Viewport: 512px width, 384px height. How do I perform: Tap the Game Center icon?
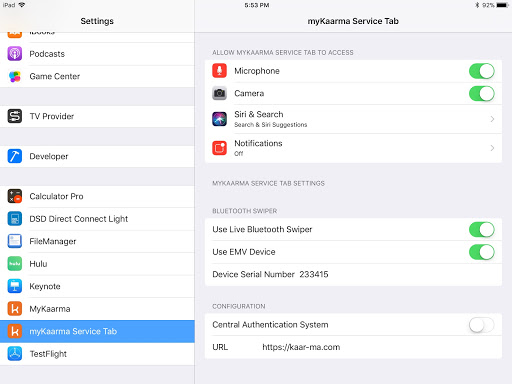coord(15,76)
